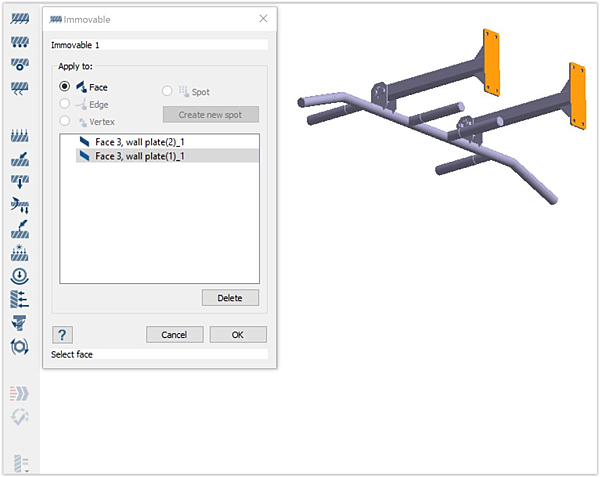The image size is (600, 477).
Task: Select the Sliding support tool with three dots
Action: 20,42
